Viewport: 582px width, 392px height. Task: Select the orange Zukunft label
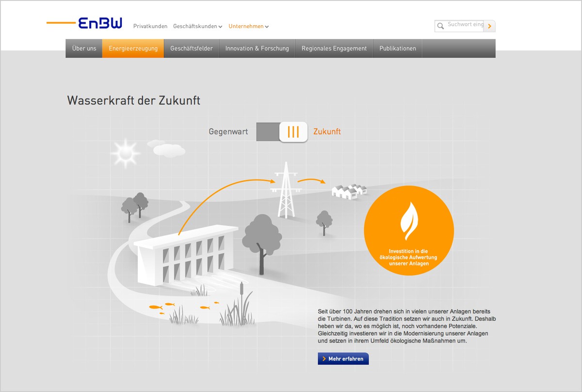click(327, 132)
